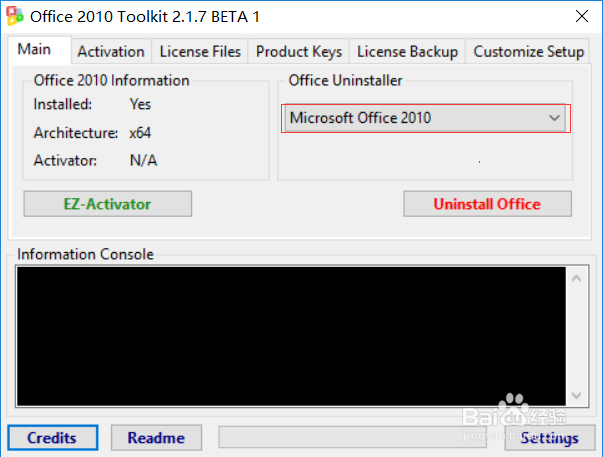Open the Readme file

click(x=156, y=438)
